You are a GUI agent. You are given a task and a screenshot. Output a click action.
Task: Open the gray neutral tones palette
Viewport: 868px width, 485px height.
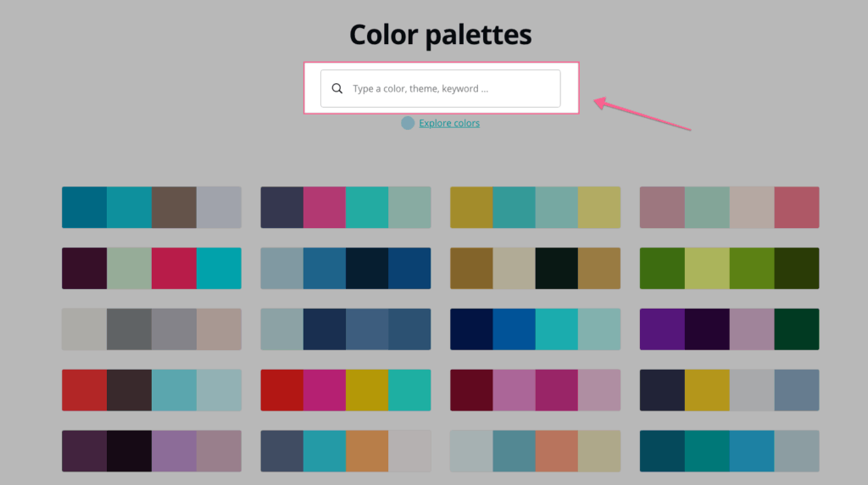pos(152,329)
